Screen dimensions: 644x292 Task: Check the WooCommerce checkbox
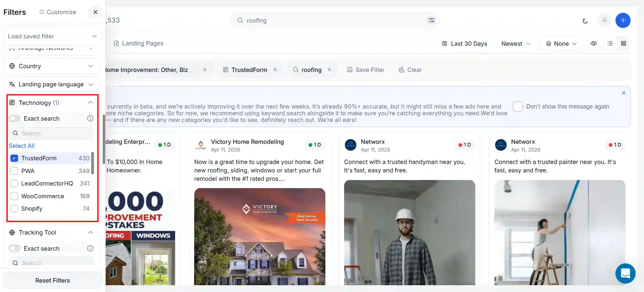14,196
